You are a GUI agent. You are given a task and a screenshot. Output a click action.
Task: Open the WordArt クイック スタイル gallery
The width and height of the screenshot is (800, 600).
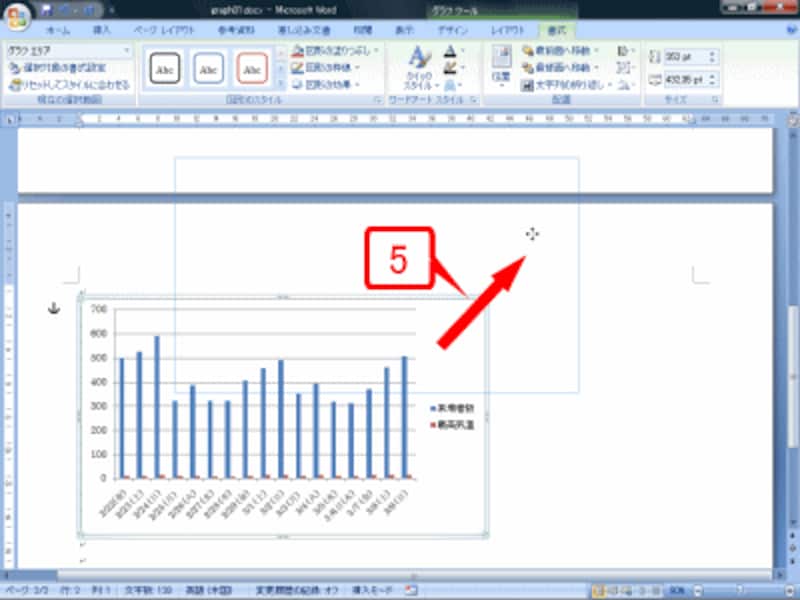coord(421,68)
